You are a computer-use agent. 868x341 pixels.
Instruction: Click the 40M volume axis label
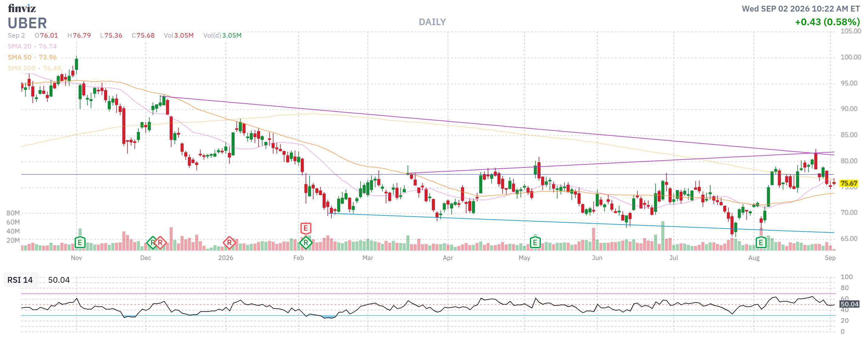pos(13,231)
